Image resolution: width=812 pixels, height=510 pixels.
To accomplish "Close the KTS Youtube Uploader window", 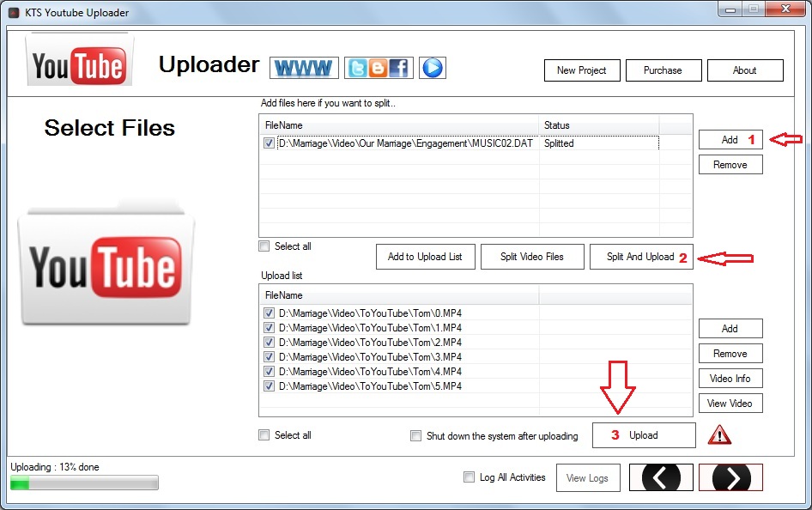I will [x=785, y=9].
